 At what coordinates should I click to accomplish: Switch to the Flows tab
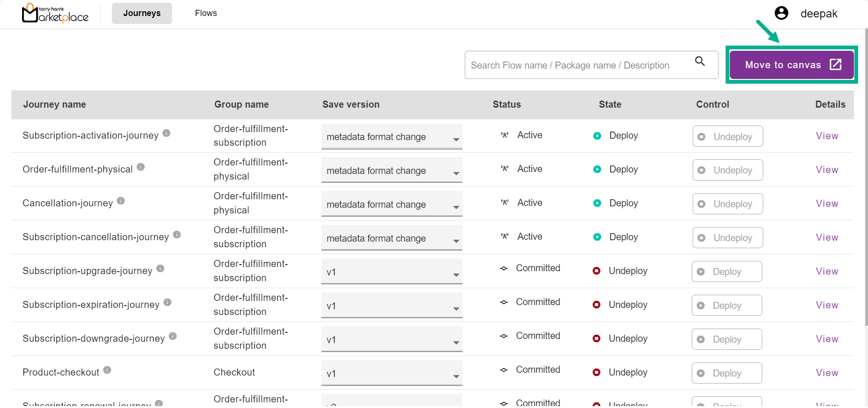(206, 13)
